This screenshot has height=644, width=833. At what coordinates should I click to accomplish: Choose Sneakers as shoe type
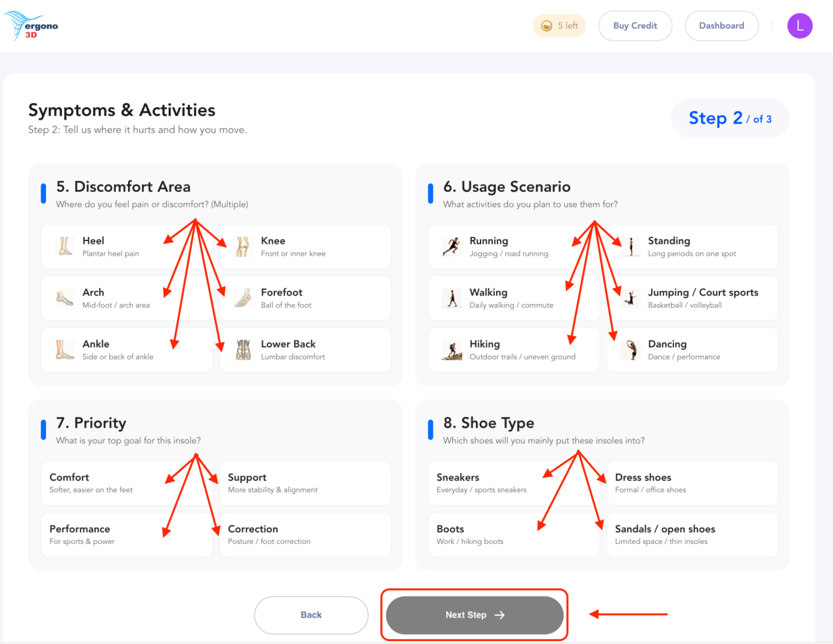(513, 483)
